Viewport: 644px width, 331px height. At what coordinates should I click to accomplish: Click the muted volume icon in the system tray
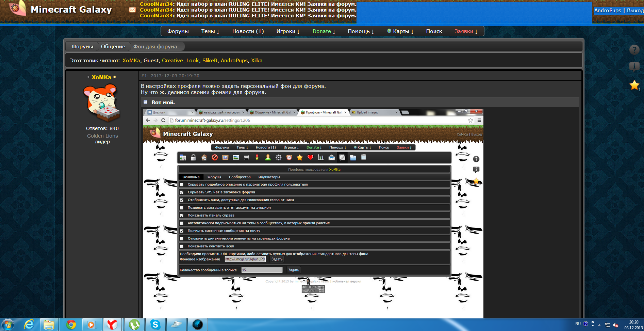coord(616,325)
